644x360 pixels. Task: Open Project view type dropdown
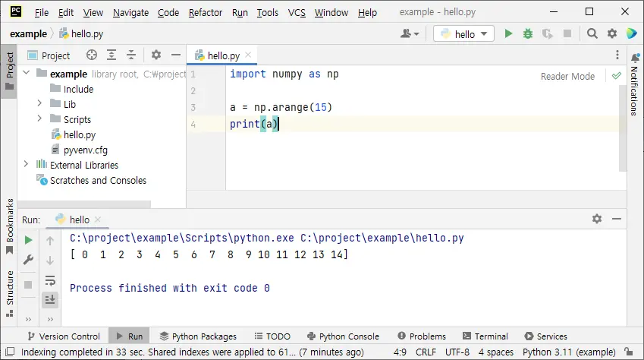(49, 55)
